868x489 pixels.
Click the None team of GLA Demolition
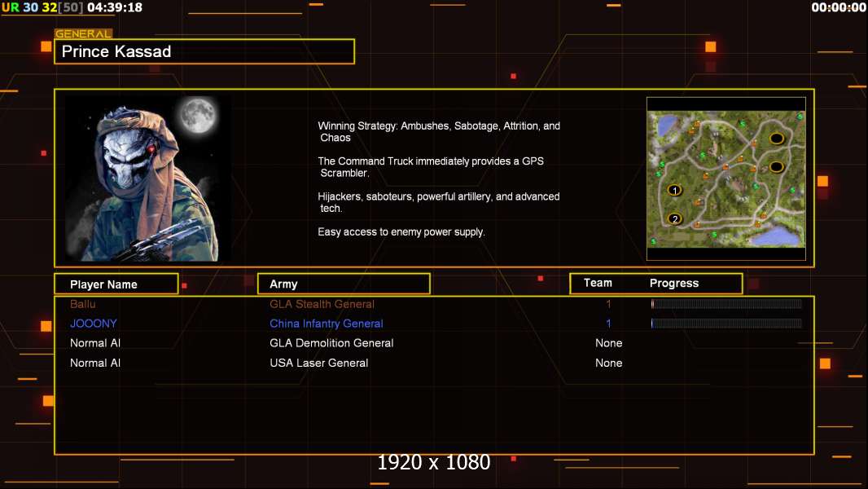[x=608, y=343]
